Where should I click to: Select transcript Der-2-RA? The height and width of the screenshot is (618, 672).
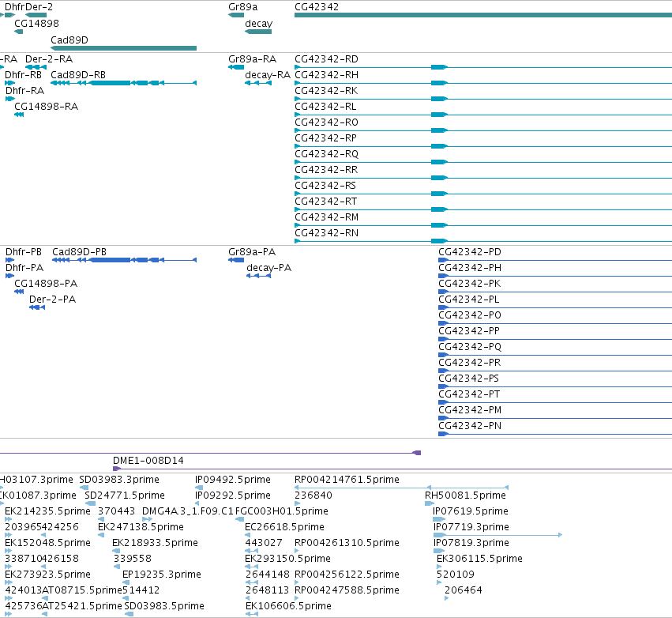tap(49, 58)
